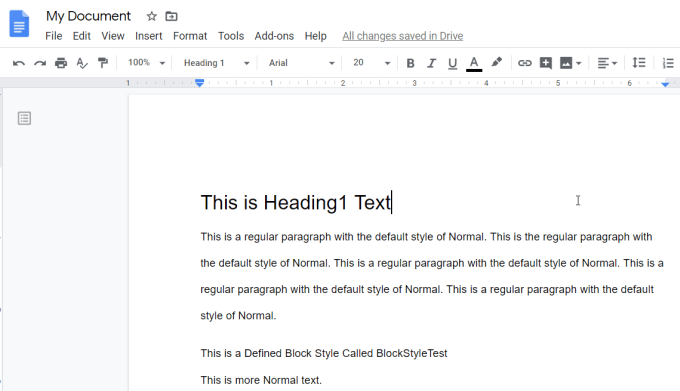The image size is (680, 391).
Task: Open the zoom level dropdown
Action: coord(146,63)
